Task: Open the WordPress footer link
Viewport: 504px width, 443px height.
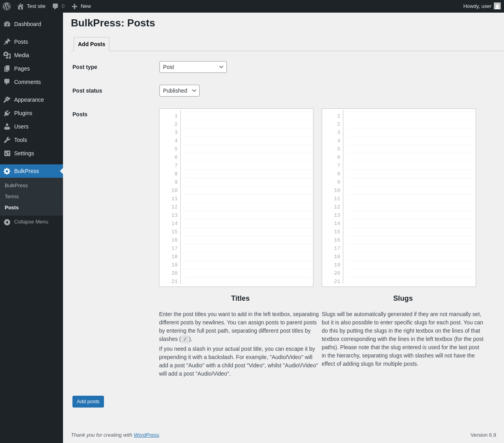Action: click(x=146, y=435)
